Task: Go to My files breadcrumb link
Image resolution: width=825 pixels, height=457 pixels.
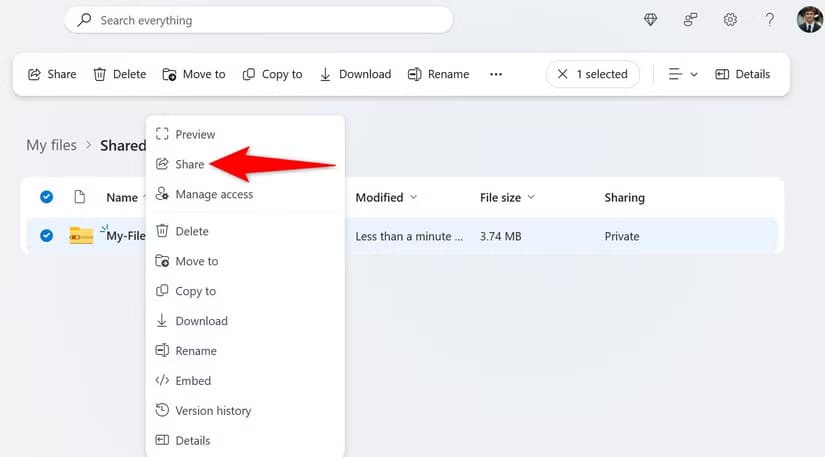Action: 51,145
